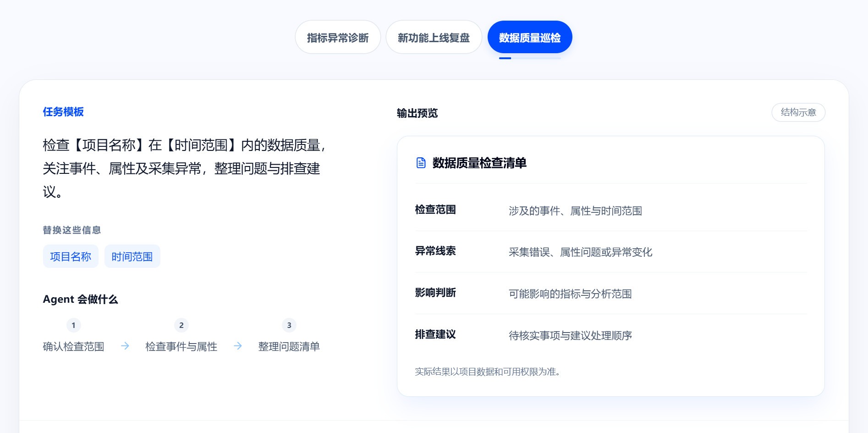
Task: Click the step 2 number badge
Action: (x=181, y=325)
